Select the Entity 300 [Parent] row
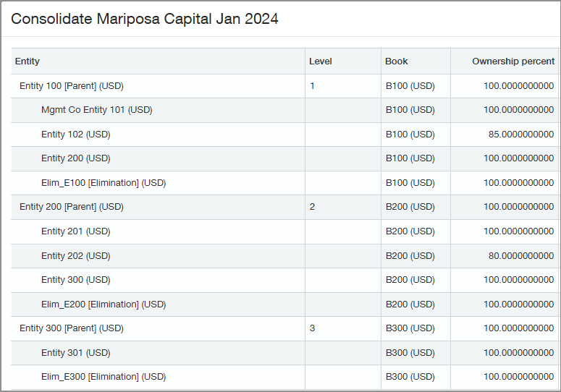 72,328
